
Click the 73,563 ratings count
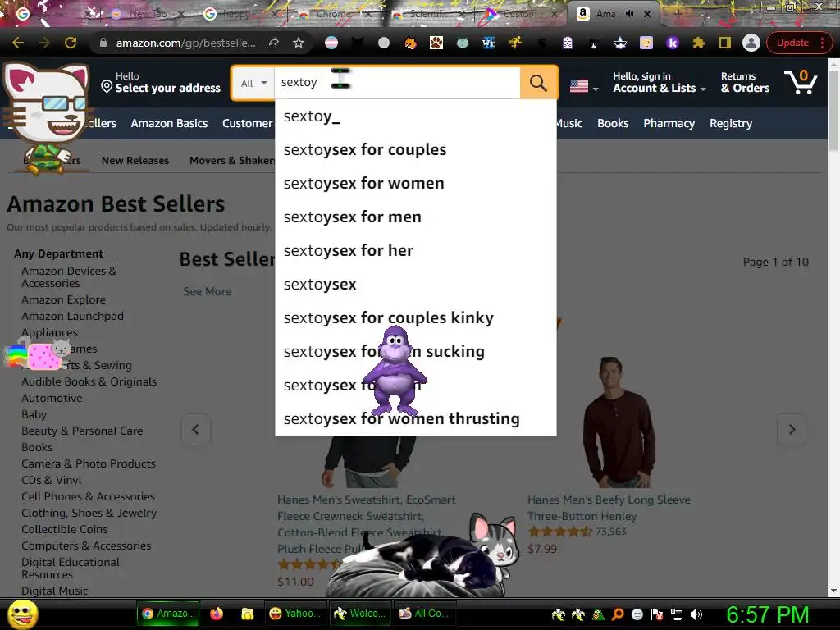[610, 532]
